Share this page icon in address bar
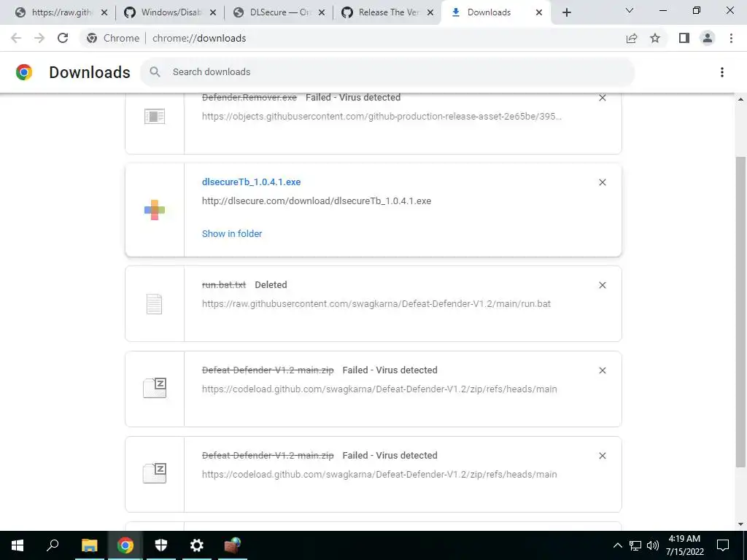Screen dimensions: 747x560 pos(632,38)
